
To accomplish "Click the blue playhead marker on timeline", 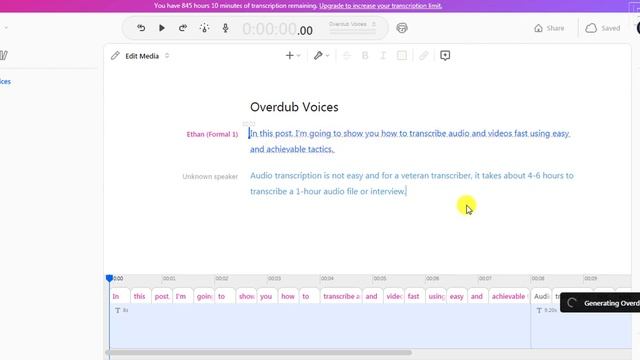I will 109,278.
